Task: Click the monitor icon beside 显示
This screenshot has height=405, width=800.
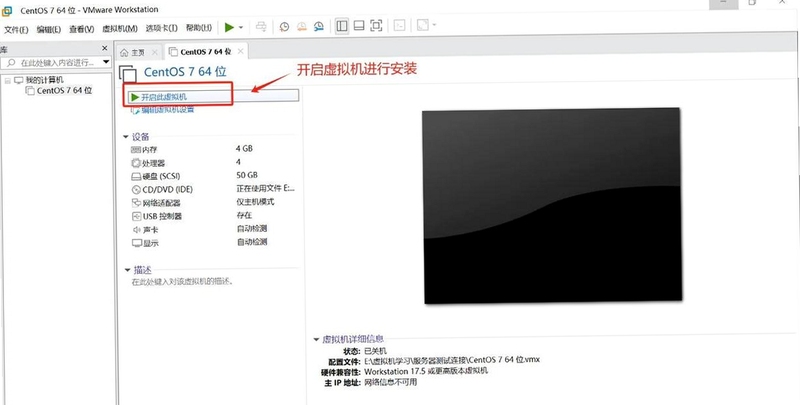Action: click(x=136, y=243)
